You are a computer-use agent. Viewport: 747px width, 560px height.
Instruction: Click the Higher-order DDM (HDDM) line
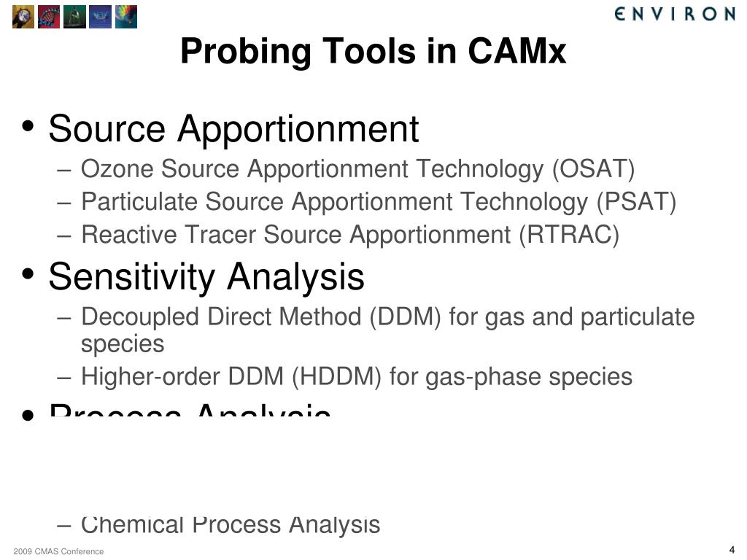[x=357, y=377]
